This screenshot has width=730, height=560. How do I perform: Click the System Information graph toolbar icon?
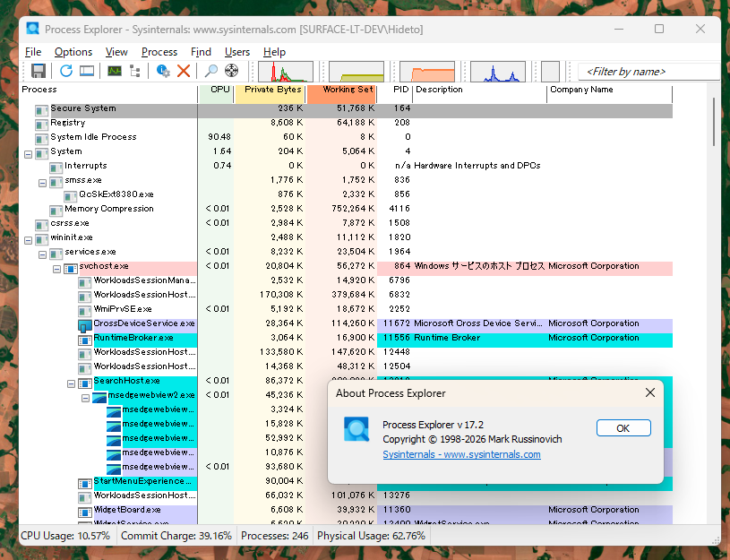pos(114,71)
